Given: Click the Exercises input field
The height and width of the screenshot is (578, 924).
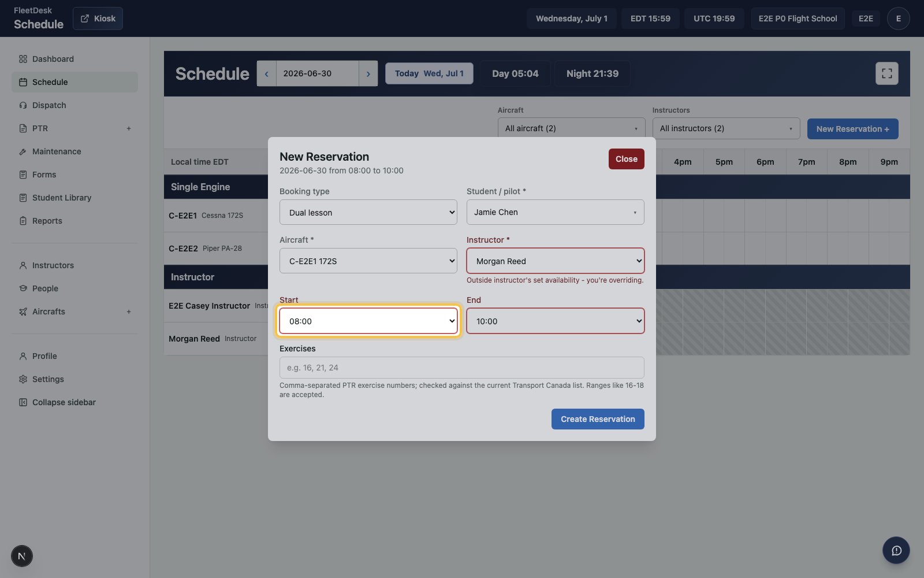Looking at the screenshot, I should click(x=462, y=368).
